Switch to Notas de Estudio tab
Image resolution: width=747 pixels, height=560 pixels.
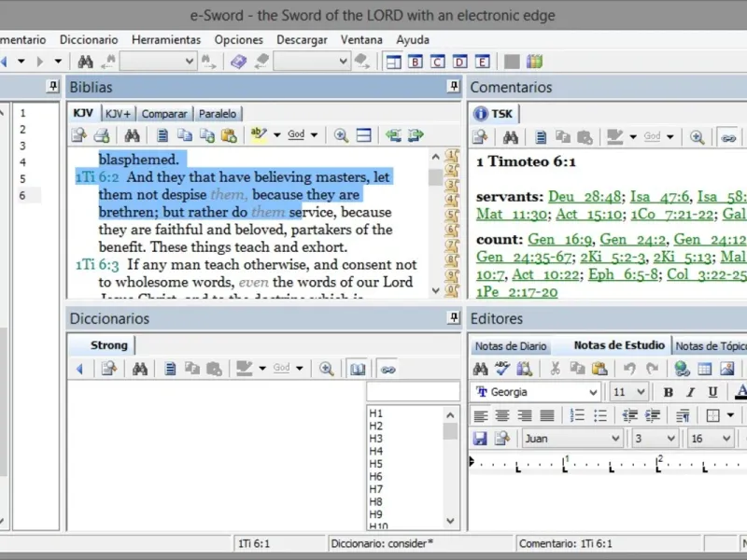coord(619,345)
